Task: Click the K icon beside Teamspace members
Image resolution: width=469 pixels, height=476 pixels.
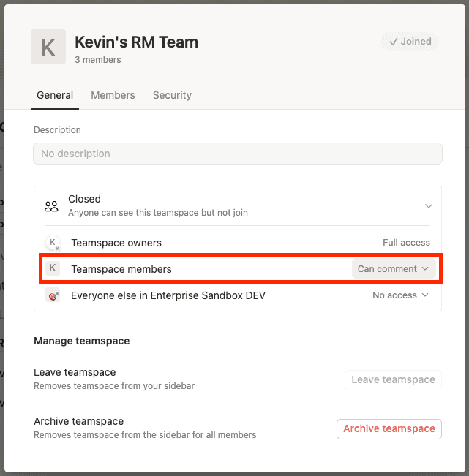Action: point(53,268)
